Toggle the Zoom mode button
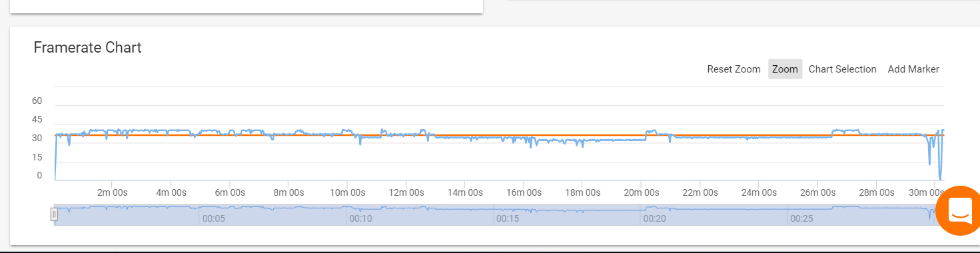 point(785,69)
